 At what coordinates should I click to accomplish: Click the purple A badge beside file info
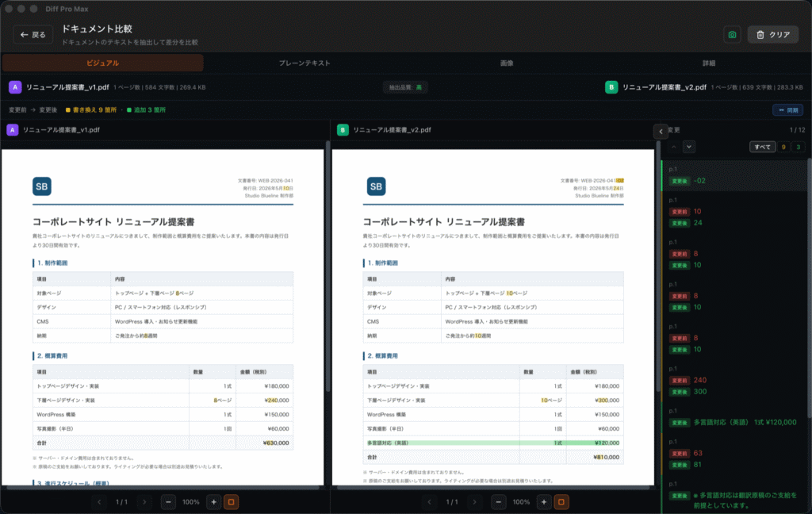click(15, 87)
